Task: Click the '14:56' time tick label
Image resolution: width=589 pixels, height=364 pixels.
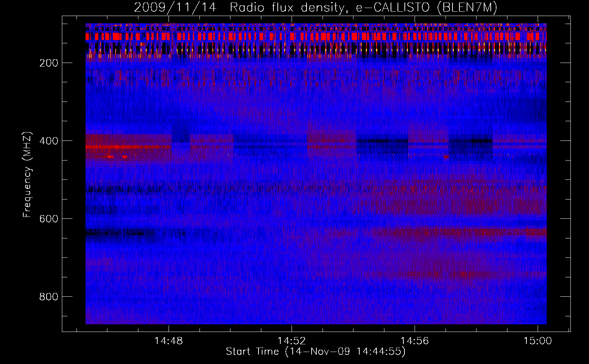Action: (415, 341)
